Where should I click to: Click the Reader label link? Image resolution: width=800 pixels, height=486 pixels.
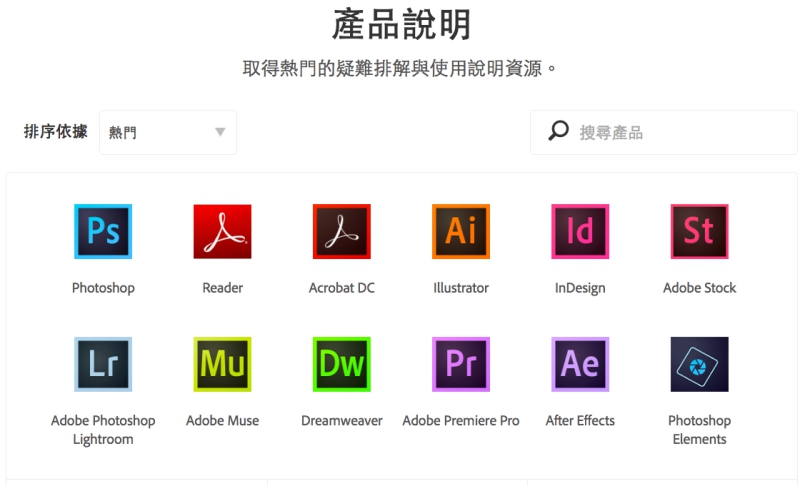click(x=222, y=288)
